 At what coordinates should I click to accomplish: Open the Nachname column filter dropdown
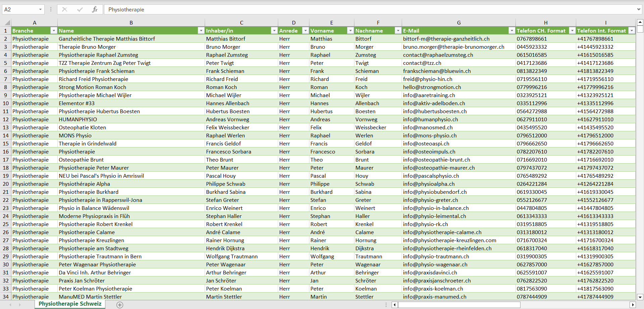[398, 31]
